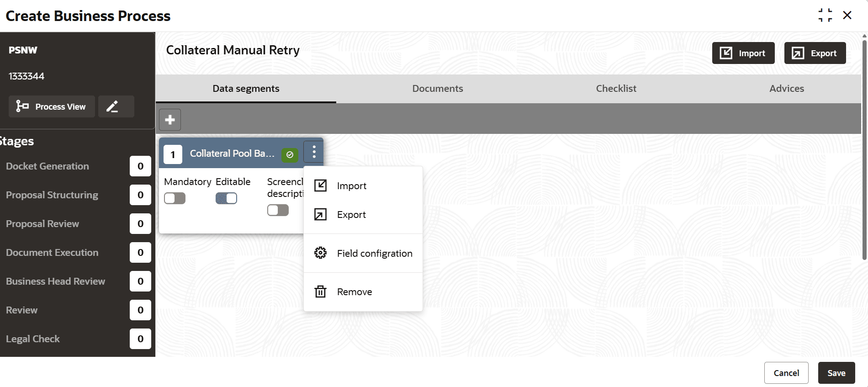Open Process View

tap(52, 106)
